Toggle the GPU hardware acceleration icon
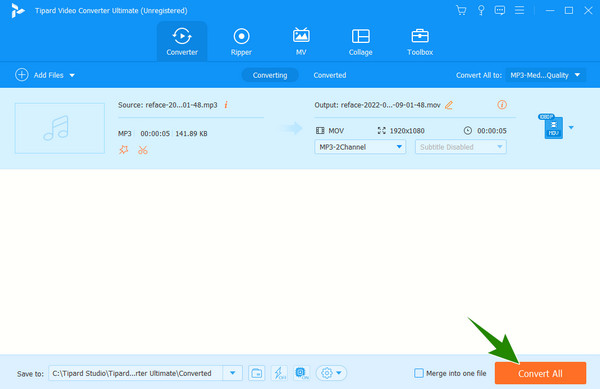Screen dimensions: 600x389 302,373
